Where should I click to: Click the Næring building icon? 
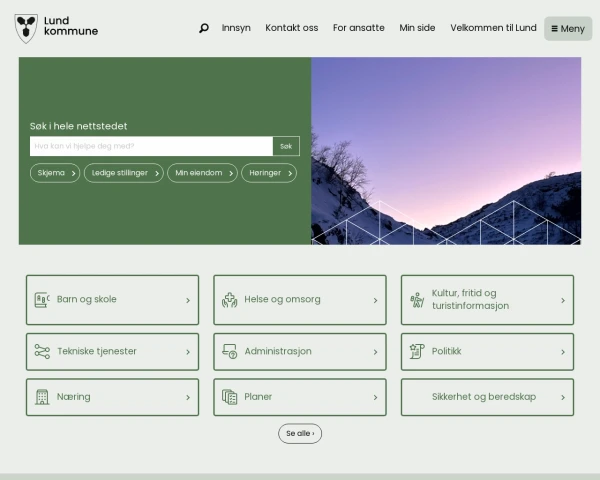[x=42, y=397]
